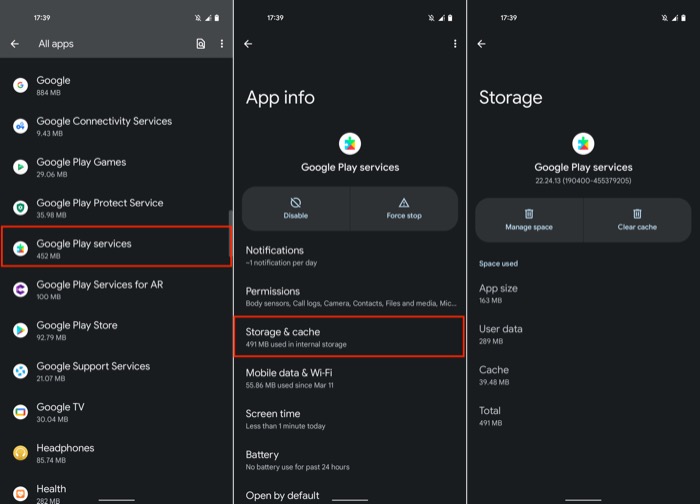Tap Google Play Protect Service shield icon
Screen dimensions: 700x504
[20, 208]
